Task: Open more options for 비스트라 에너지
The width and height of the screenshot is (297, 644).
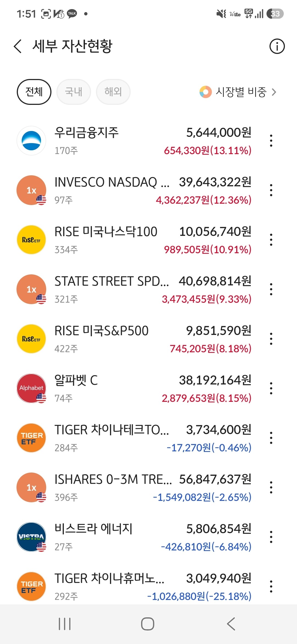Action: [x=271, y=537]
